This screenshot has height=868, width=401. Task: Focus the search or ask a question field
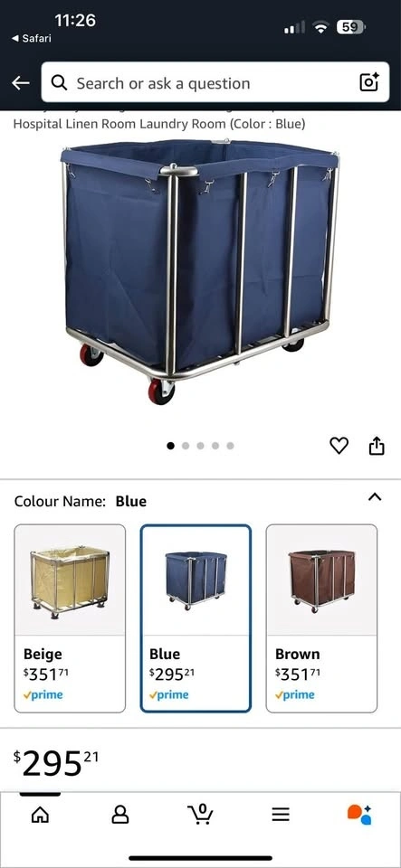coord(215,82)
